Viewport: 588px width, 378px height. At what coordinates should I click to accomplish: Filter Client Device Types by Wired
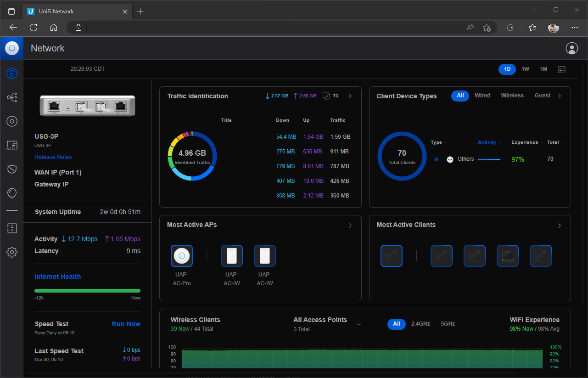click(x=482, y=96)
